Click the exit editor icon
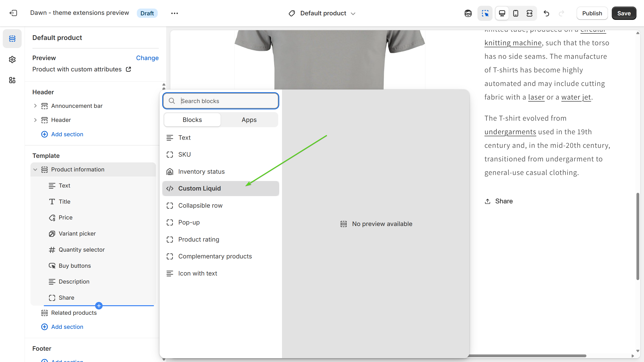The width and height of the screenshot is (644, 362). pyautogui.click(x=13, y=13)
